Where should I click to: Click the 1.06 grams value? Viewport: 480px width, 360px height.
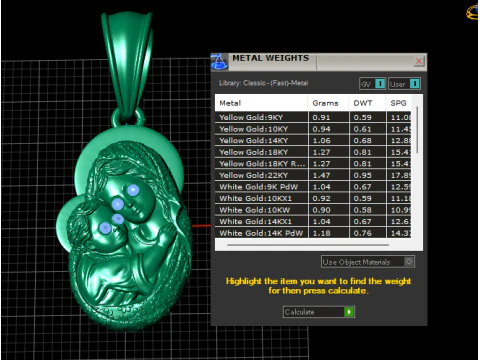tap(321, 141)
